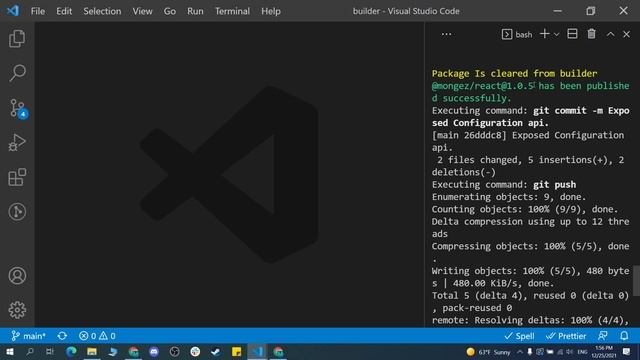Open the Windows action center
Image resolution: width=640 pixels, height=360 pixels.
click(627, 352)
